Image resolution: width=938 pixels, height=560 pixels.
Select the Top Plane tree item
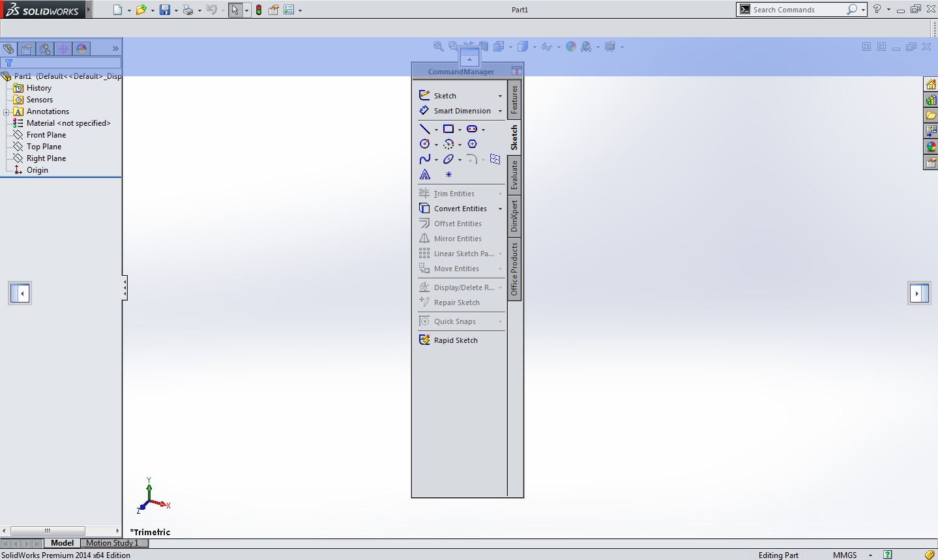point(44,147)
